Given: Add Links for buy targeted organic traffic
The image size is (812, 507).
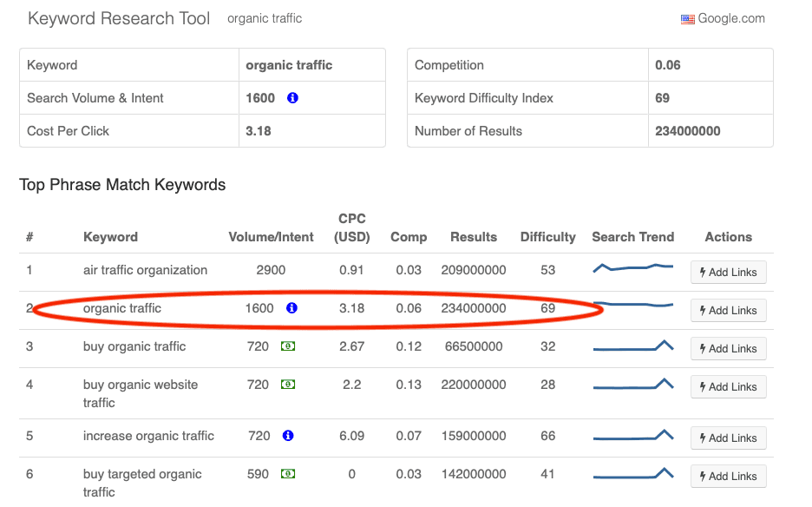Looking at the screenshot, I should pos(728,476).
